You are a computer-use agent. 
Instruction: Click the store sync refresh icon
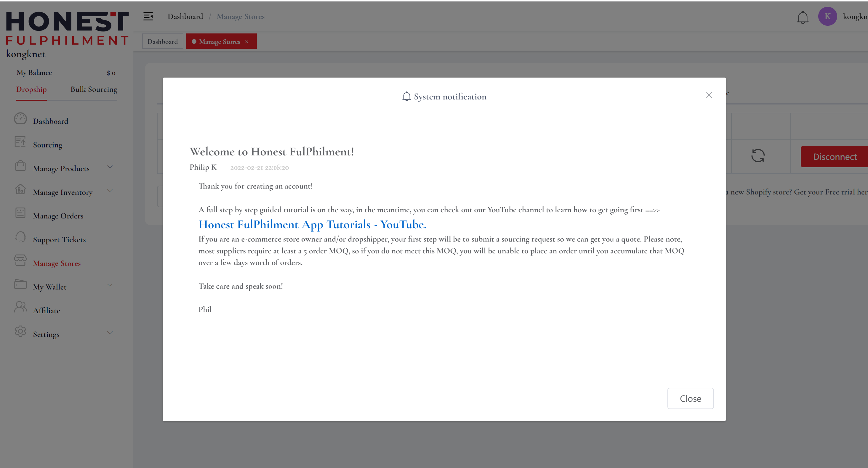pyautogui.click(x=758, y=156)
